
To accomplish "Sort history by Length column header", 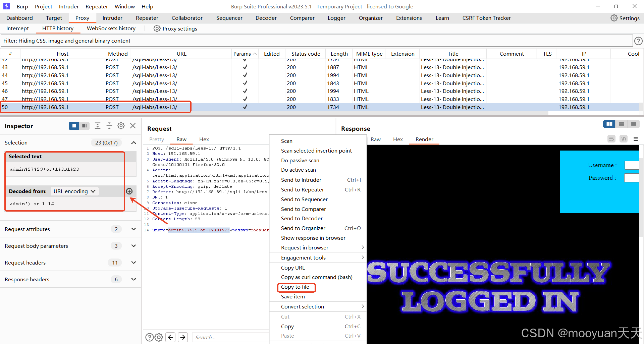I will 339,54.
